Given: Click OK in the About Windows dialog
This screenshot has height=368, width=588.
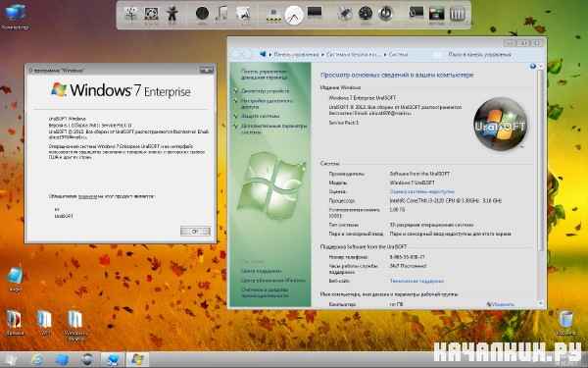Looking at the screenshot, I should point(195,232).
